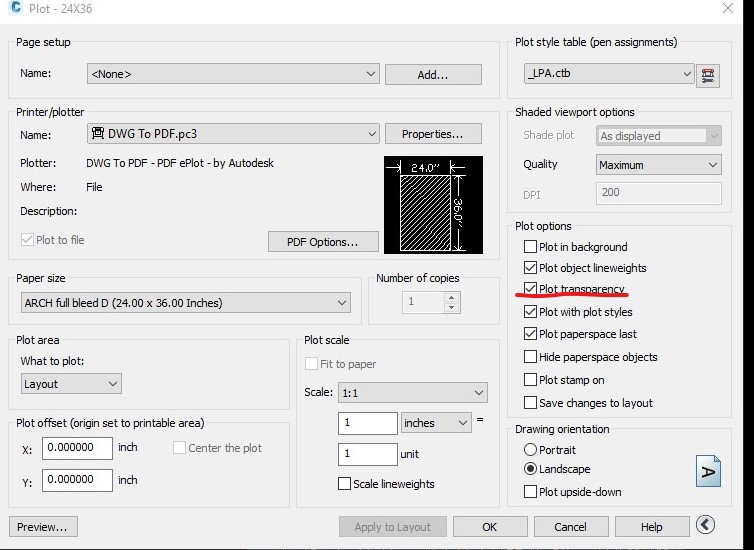The width and height of the screenshot is (754, 550).
Task: Click the DPI field showing 200
Action: click(659, 193)
